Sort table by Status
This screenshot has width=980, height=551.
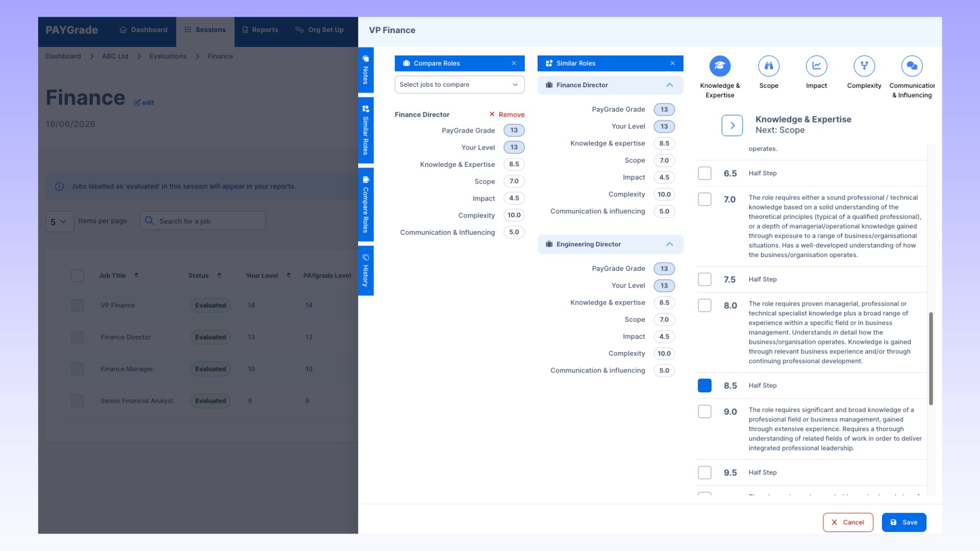coord(219,275)
